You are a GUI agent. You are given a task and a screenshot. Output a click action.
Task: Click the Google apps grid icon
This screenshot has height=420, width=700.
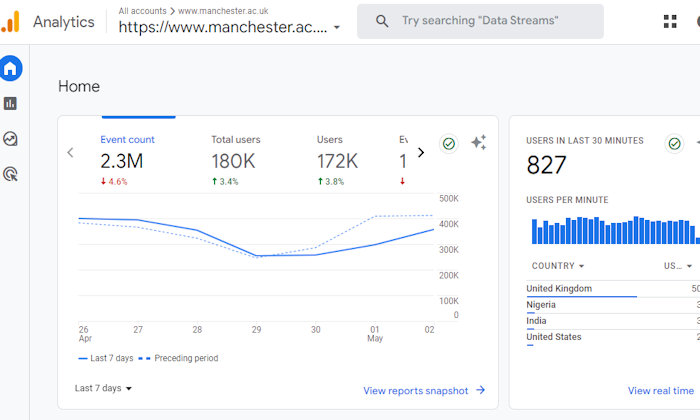[670, 21]
